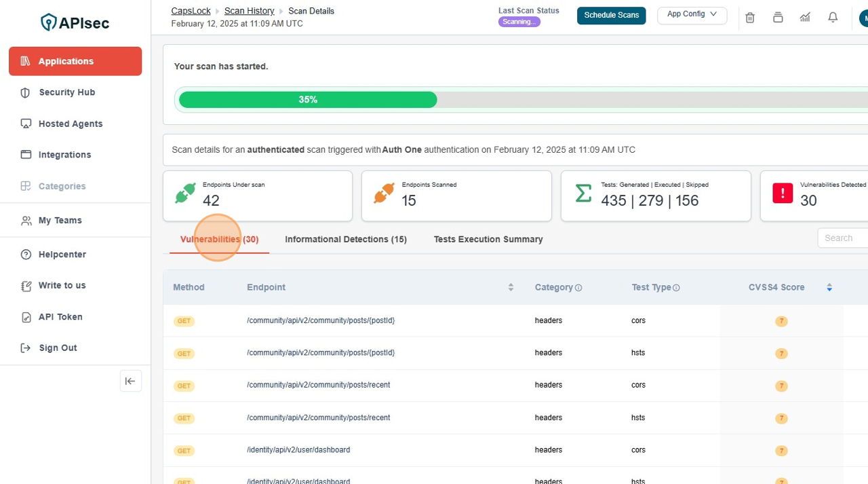Click the stacked layers icon in header
868x484 pixels.
(778, 18)
